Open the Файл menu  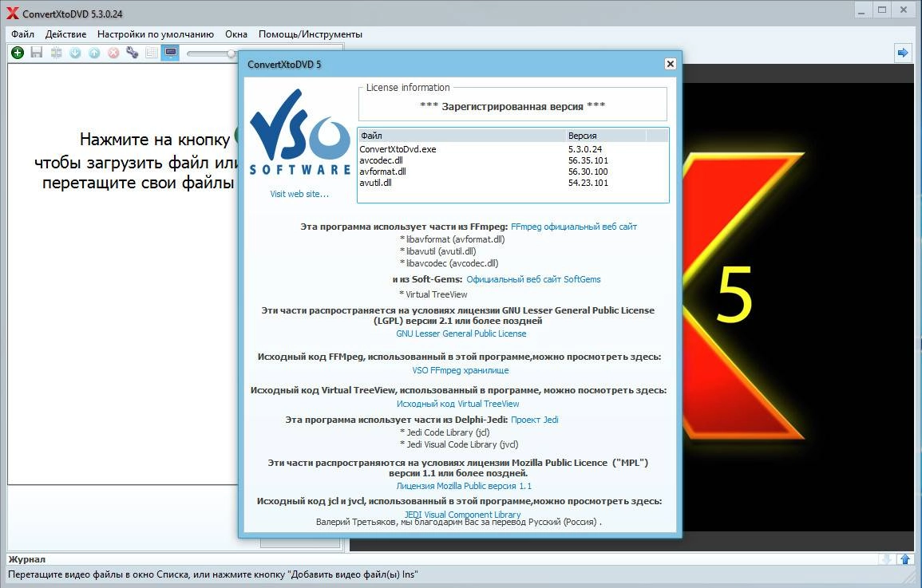pos(22,34)
